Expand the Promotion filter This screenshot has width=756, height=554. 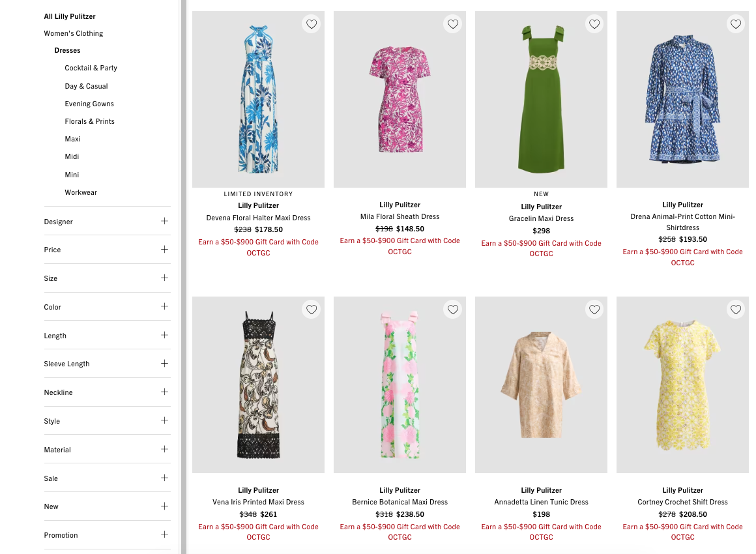pos(107,535)
